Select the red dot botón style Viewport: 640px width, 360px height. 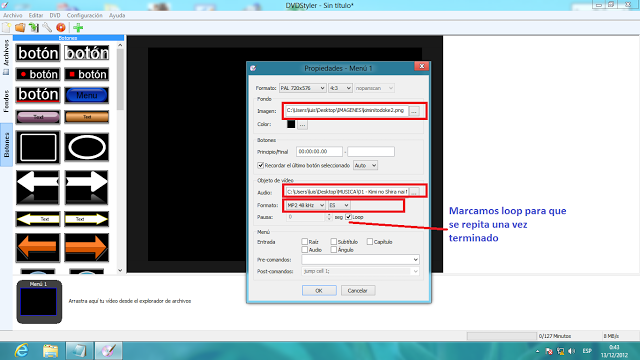click(38, 74)
